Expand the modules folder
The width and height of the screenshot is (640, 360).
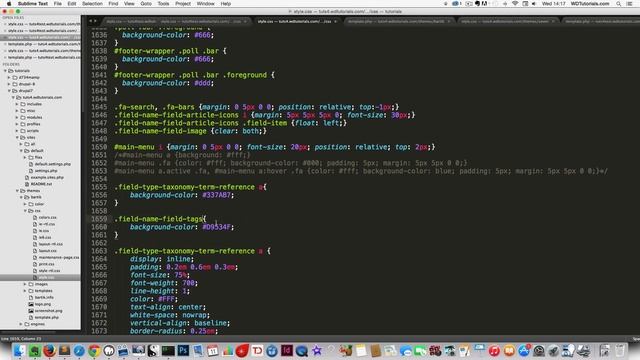coord(17,117)
